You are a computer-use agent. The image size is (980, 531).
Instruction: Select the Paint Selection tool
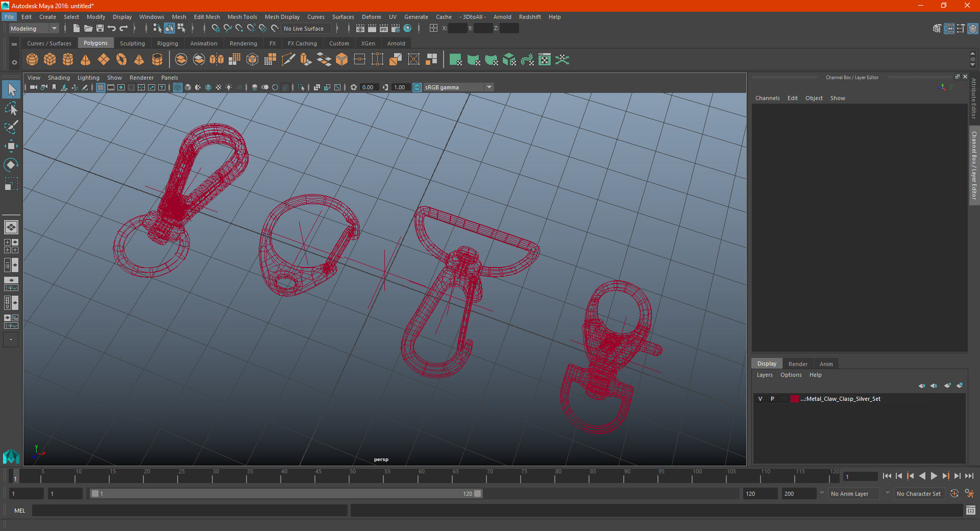(x=11, y=127)
